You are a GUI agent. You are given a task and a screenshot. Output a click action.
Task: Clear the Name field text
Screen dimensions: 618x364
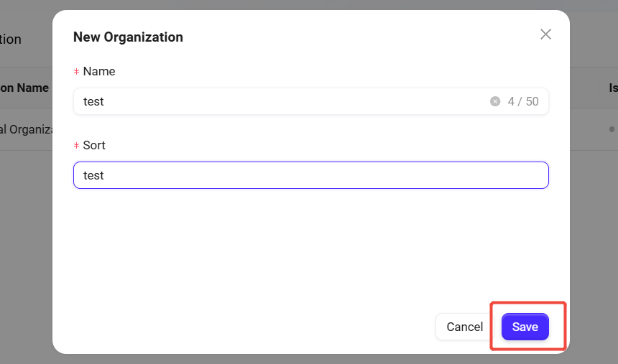[x=495, y=101]
